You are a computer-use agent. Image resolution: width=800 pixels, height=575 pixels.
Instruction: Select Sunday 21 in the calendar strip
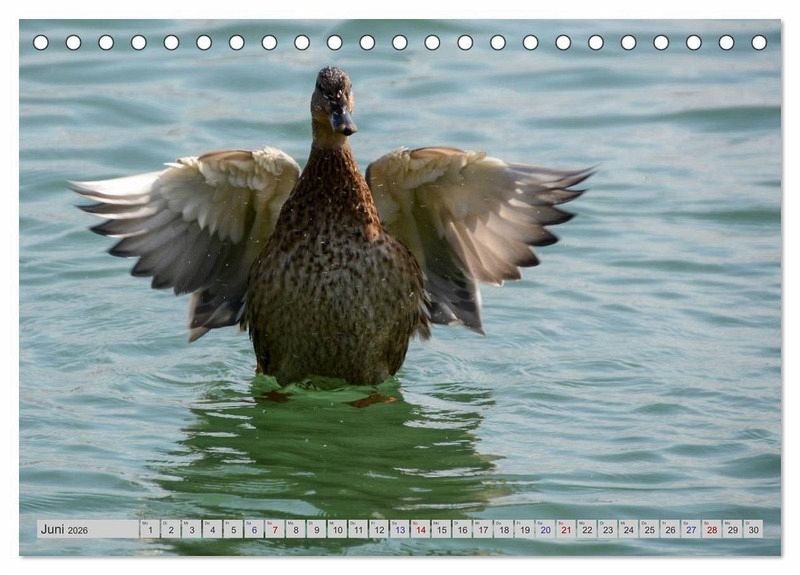tap(566, 529)
